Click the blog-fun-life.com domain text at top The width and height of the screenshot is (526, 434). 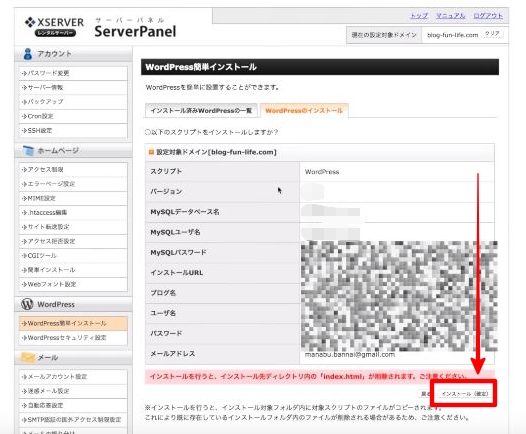point(453,35)
